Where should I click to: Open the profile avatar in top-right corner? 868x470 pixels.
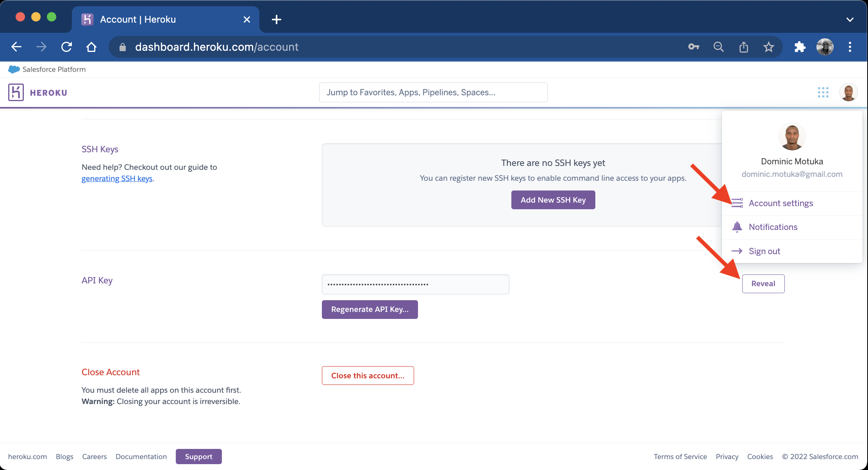point(848,92)
